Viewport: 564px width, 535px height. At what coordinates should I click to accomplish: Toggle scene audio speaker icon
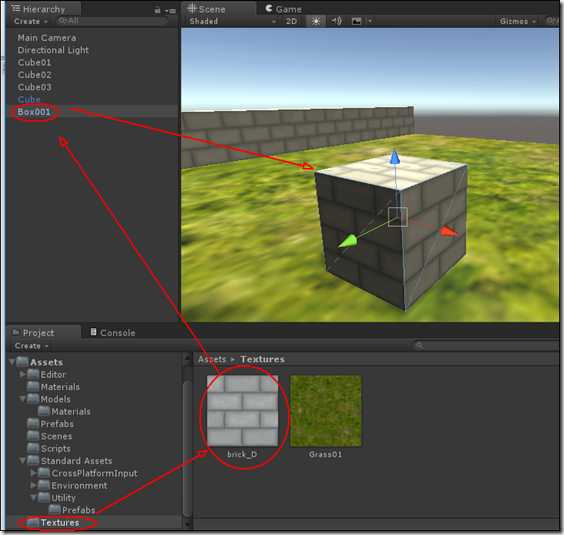pos(336,21)
